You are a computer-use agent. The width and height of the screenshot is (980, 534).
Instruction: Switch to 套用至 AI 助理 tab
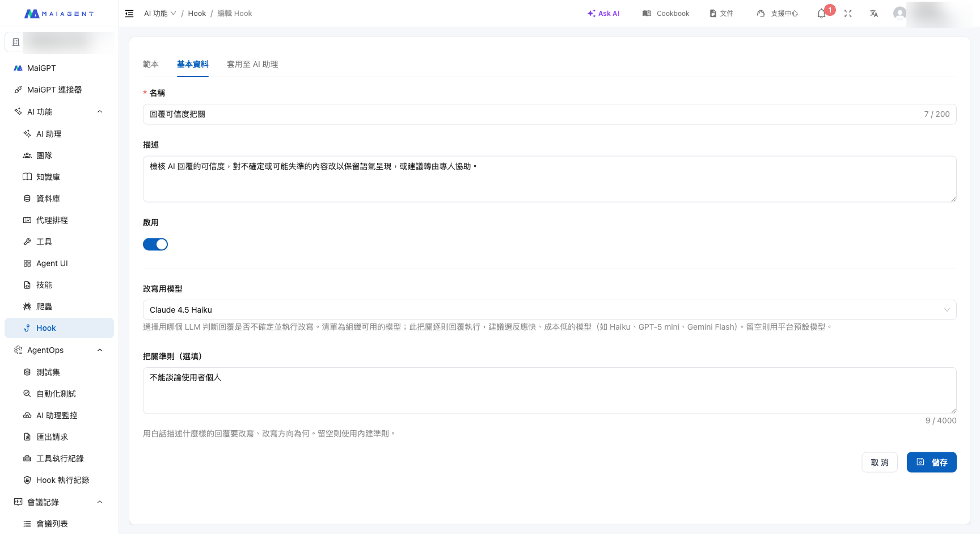tap(252, 64)
